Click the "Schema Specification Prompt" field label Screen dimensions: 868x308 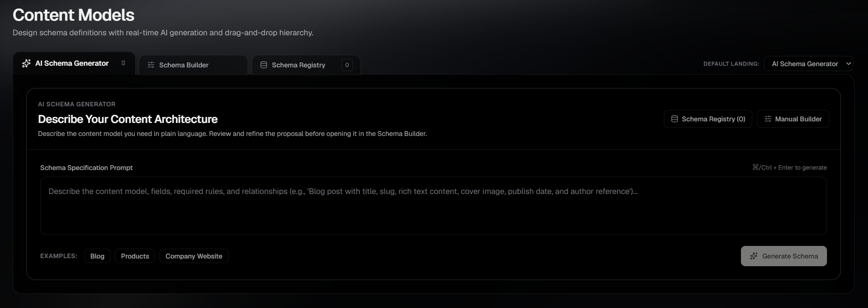(86, 168)
